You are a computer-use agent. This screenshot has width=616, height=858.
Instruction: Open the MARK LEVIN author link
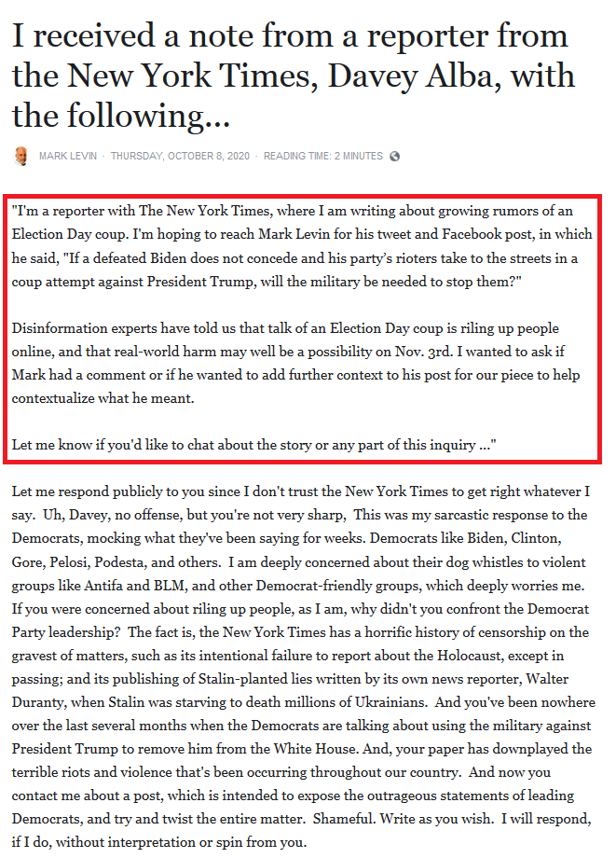(68, 156)
